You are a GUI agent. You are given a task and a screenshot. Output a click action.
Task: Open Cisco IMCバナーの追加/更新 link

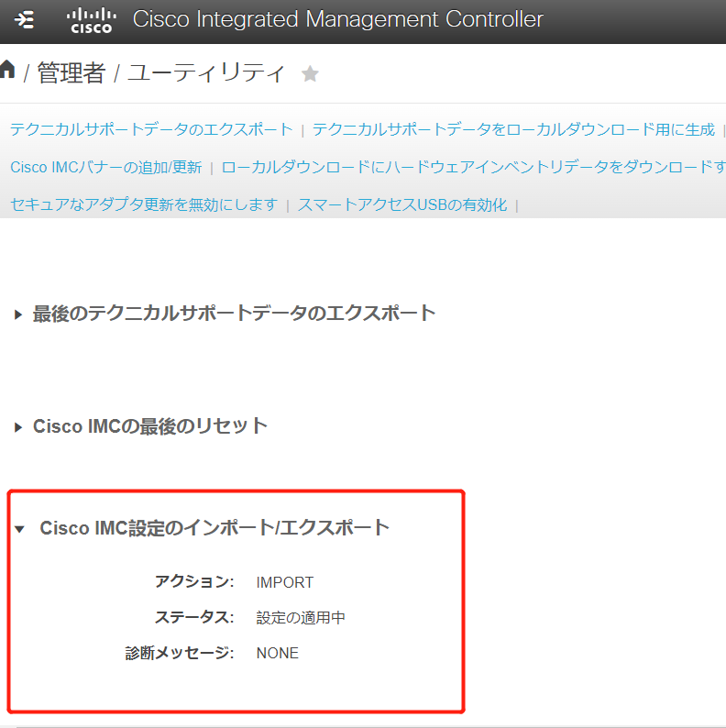(105, 167)
